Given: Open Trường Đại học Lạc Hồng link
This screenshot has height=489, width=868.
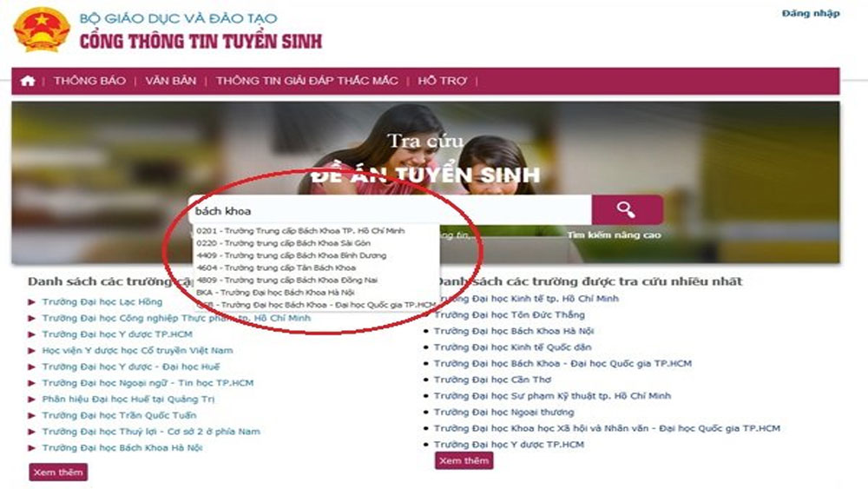Looking at the screenshot, I should click(102, 301).
